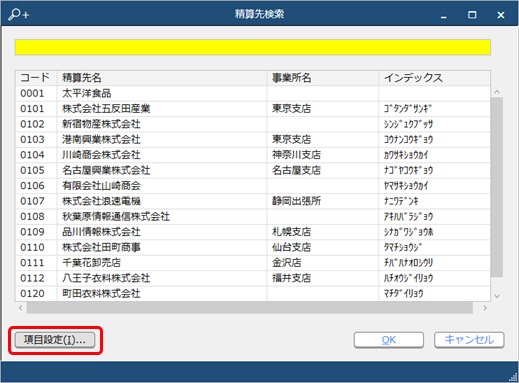Click the horizontal scrollbar right arrow
The height and width of the screenshot is (383, 519).
point(485,308)
